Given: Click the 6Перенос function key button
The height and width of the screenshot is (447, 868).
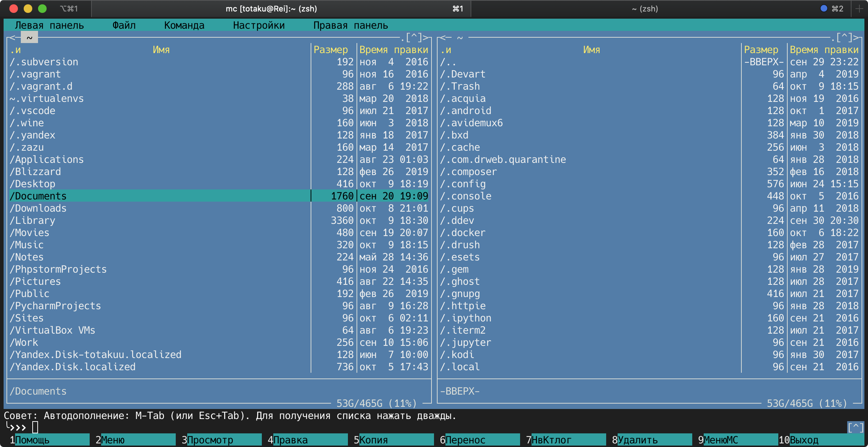Looking at the screenshot, I should pos(480,440).
